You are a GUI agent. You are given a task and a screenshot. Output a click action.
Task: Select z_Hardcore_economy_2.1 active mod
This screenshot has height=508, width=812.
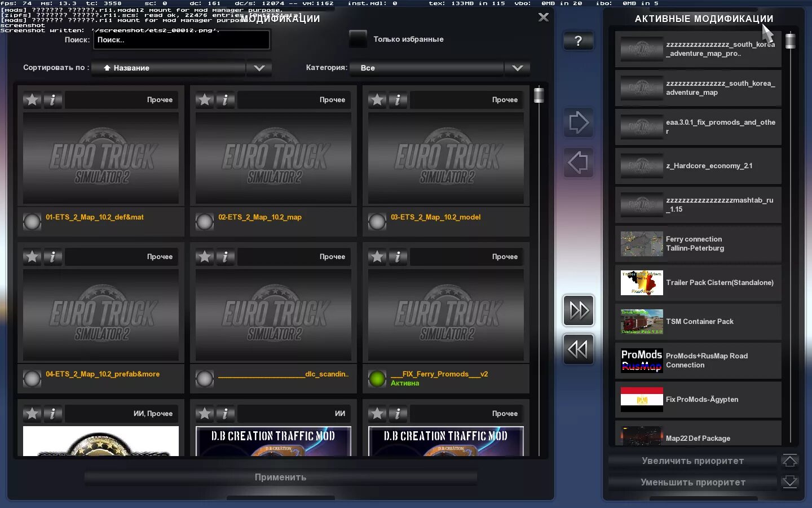tap(698, 166)
